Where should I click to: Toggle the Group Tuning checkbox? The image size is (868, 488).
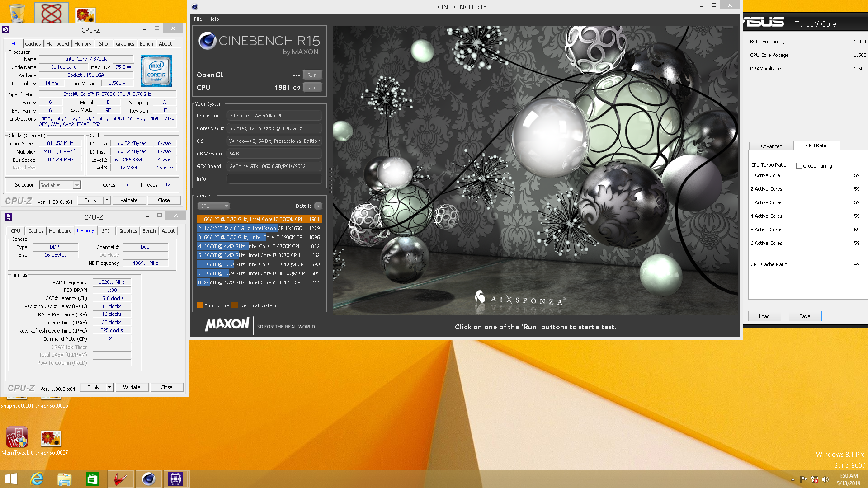[x=799, y=166]
